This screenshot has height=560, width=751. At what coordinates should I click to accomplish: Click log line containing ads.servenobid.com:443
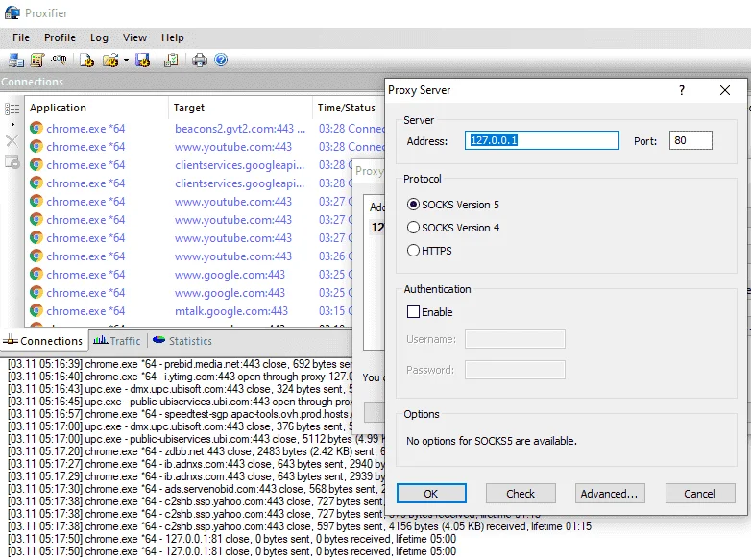[196, 489]
